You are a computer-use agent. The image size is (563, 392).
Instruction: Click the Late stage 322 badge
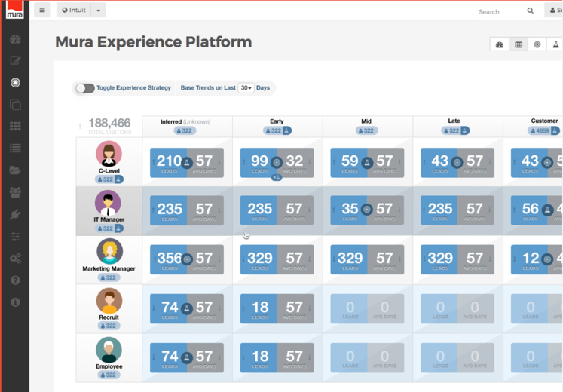pos(455,130)
